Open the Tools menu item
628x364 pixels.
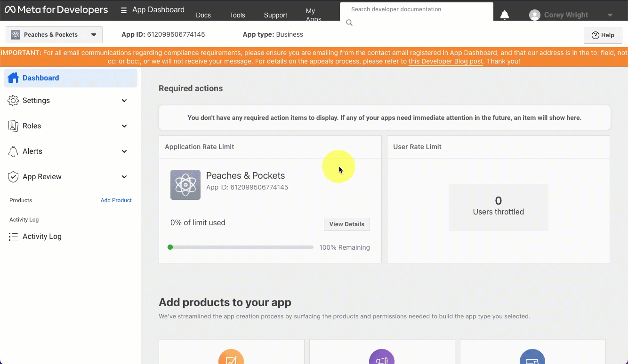coord(237,15)
